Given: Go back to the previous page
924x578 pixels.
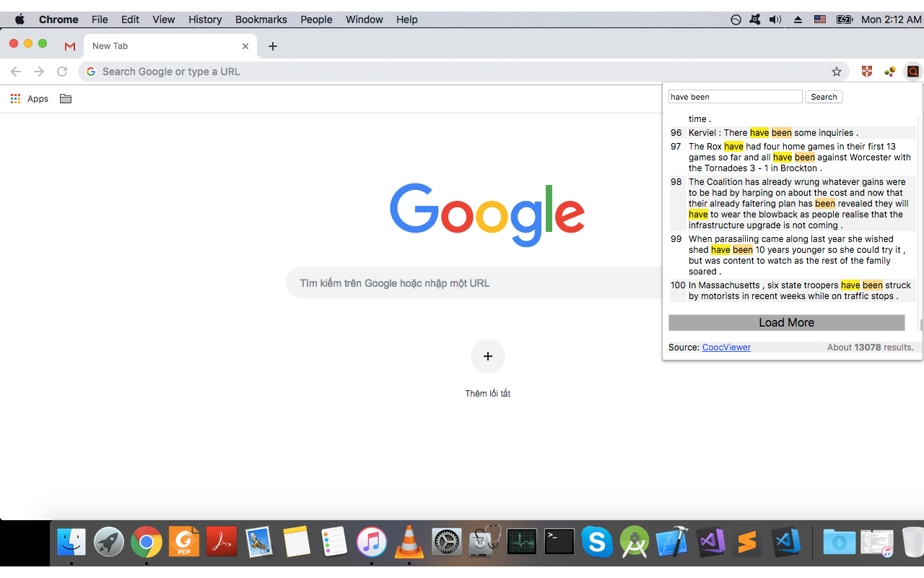Looking at the screenshot, I should (16, 72).
